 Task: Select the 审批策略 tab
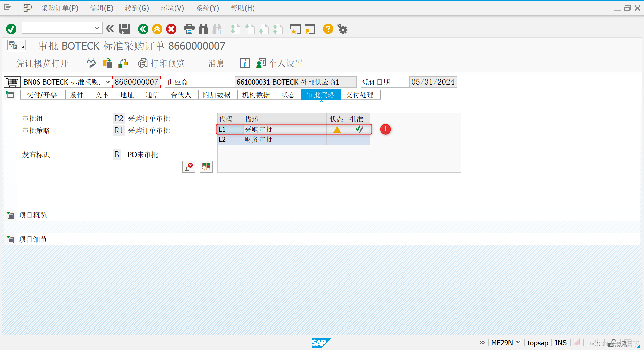(x=321, y=95)
